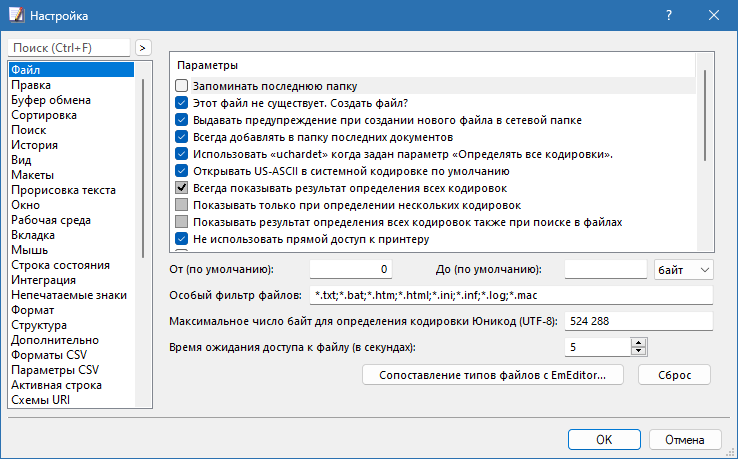The width and height of the screenshot is (738, 459).
Task: Open 'Прорисовка текста' category
Action: [x=72, y=190]
